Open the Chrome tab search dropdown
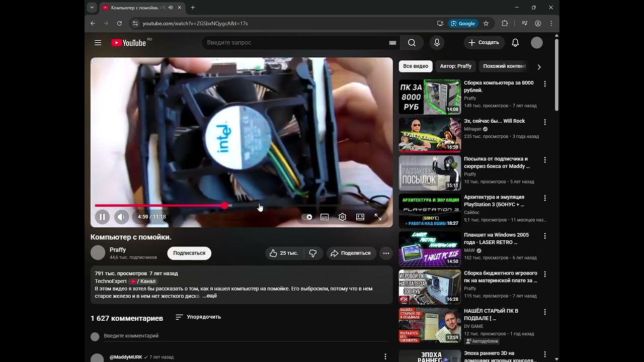Viewport: 644px width, 362px height. point(92,8)
